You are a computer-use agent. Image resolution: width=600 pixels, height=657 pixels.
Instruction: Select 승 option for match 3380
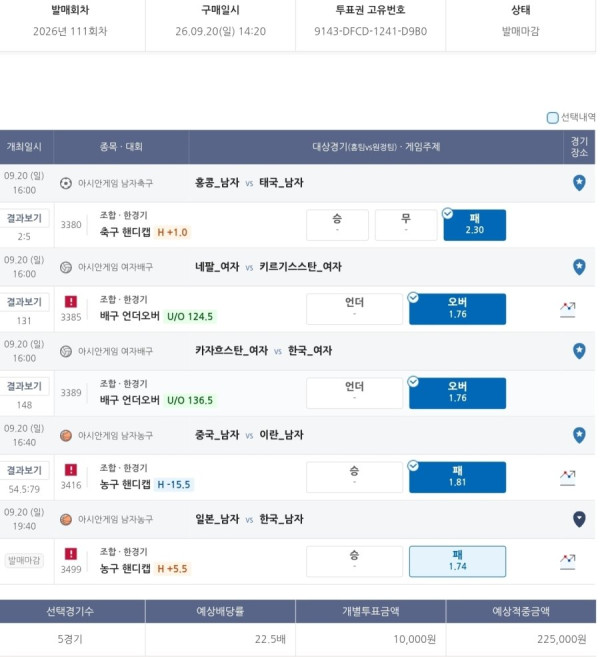[x=337, y=225]
